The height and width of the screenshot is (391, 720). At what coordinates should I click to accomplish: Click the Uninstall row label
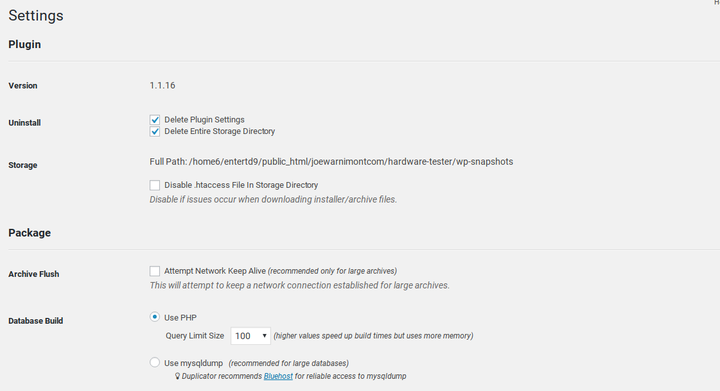click(x=24, y=123)
